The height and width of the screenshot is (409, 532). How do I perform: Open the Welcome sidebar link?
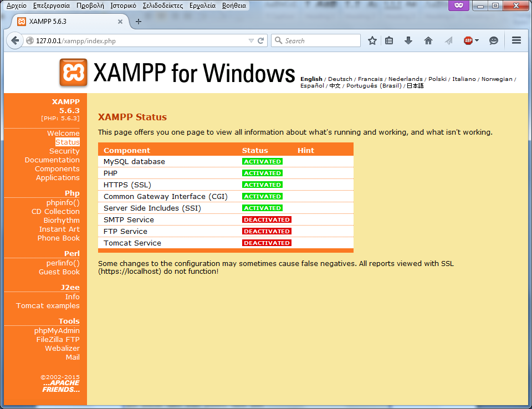63,134
